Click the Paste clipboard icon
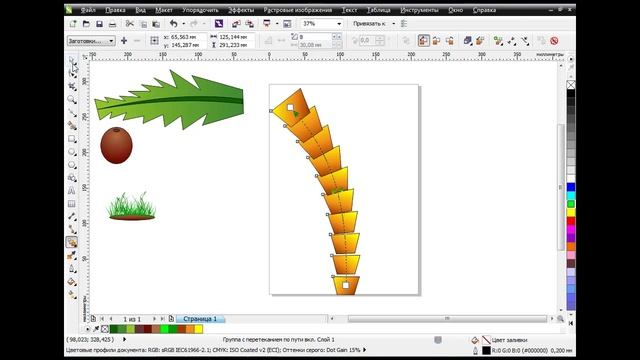640x360 pixels. [156, 24]
